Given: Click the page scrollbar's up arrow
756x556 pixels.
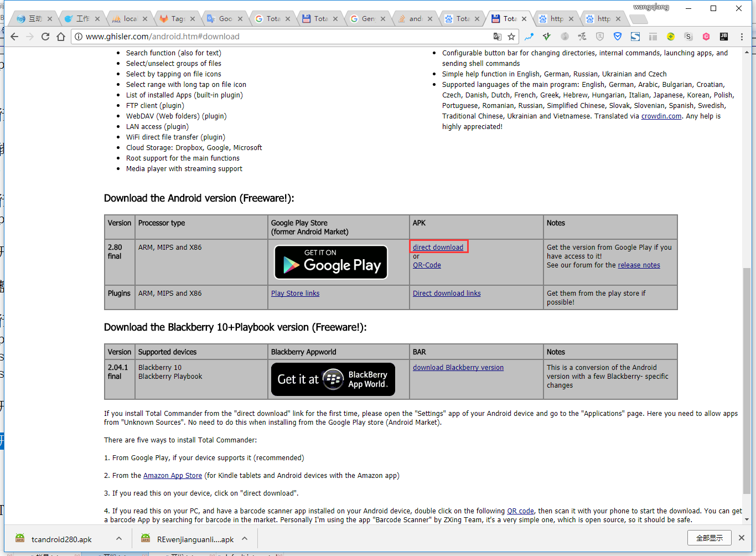Looking at the screenshot, I should (x=747, y=52).
